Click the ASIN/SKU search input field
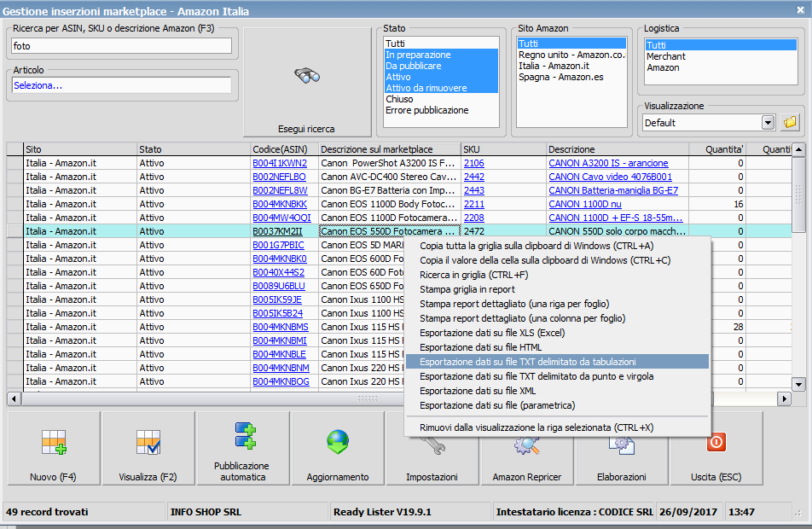 (122, 46)
